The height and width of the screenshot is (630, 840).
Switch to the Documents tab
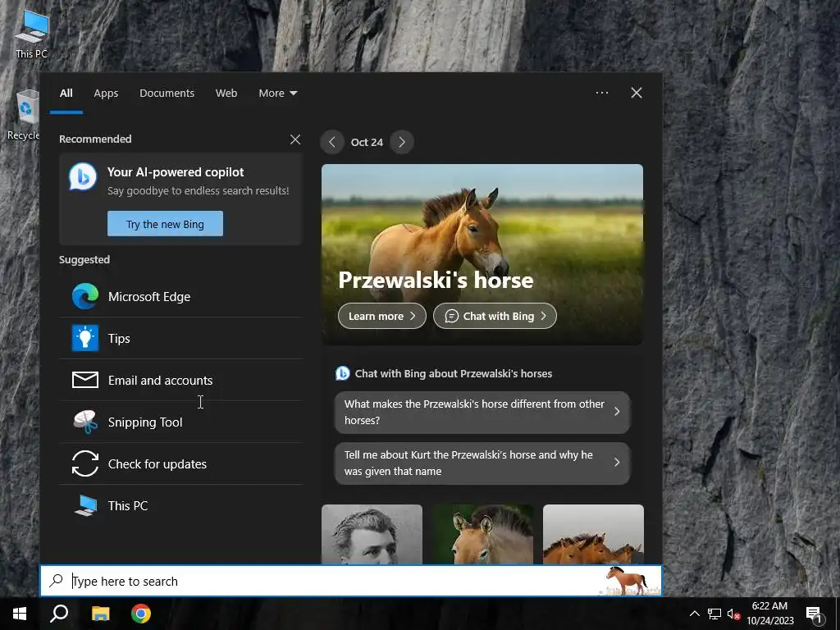pyautogui.click(x=167, y=94)
